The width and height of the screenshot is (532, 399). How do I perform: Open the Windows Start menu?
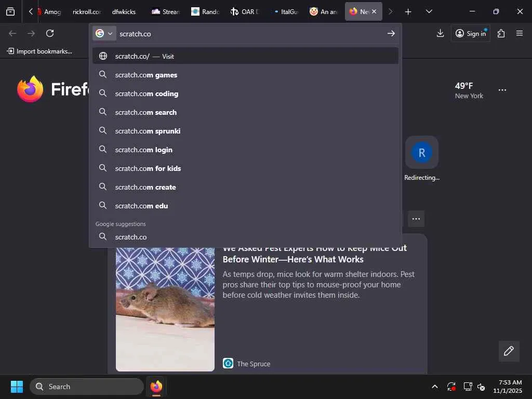tap(17, 387)
